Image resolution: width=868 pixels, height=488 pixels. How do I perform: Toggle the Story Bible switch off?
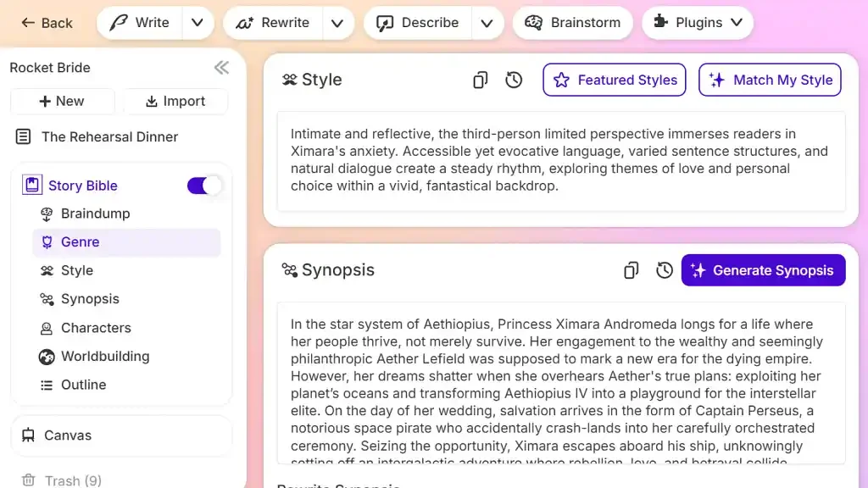[x=203, y=185]
